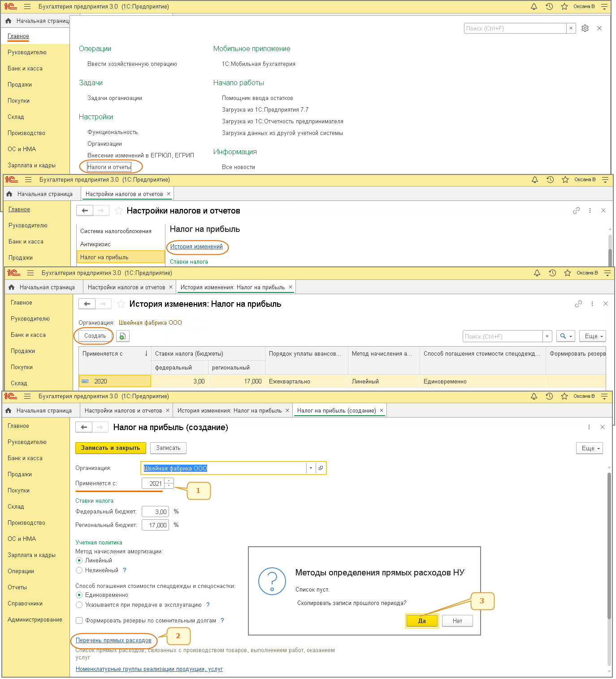616x679 pixels.
Task: Click the home icon of Начальная страница in bottom window
Action: click(x=8, y=410)
